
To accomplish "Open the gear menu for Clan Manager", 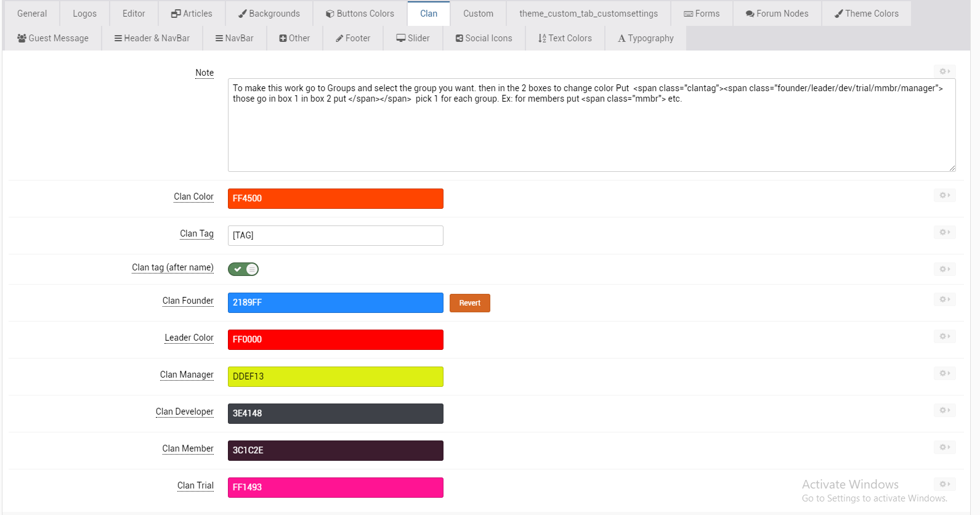I will [944, 373].
